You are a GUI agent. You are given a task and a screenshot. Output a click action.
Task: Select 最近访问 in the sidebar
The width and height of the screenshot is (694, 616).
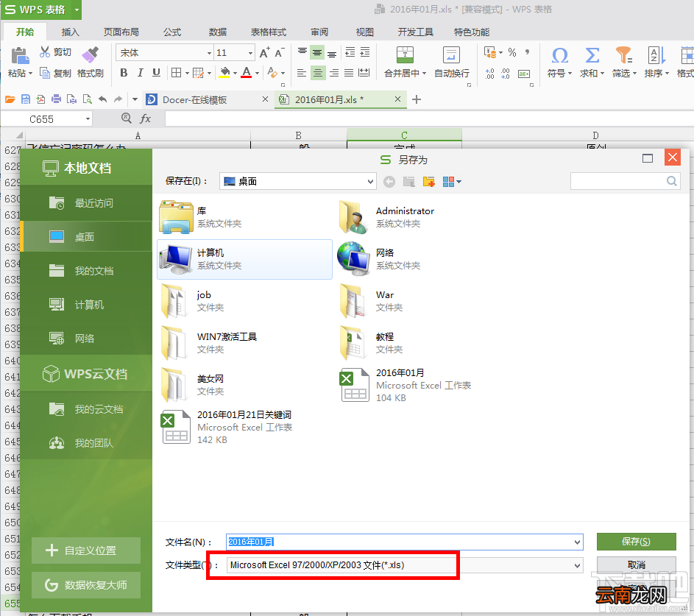(86, 203)
